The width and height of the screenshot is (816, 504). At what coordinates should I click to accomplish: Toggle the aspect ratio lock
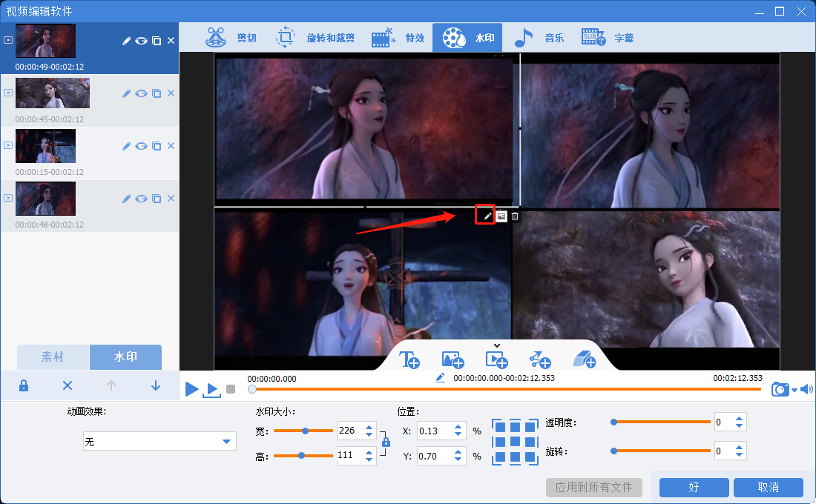(386, 442)
